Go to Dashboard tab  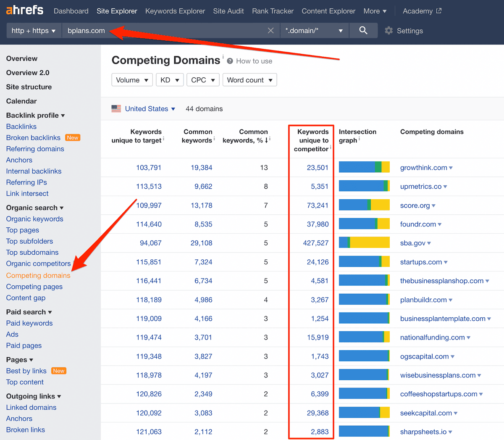[71, 11]
